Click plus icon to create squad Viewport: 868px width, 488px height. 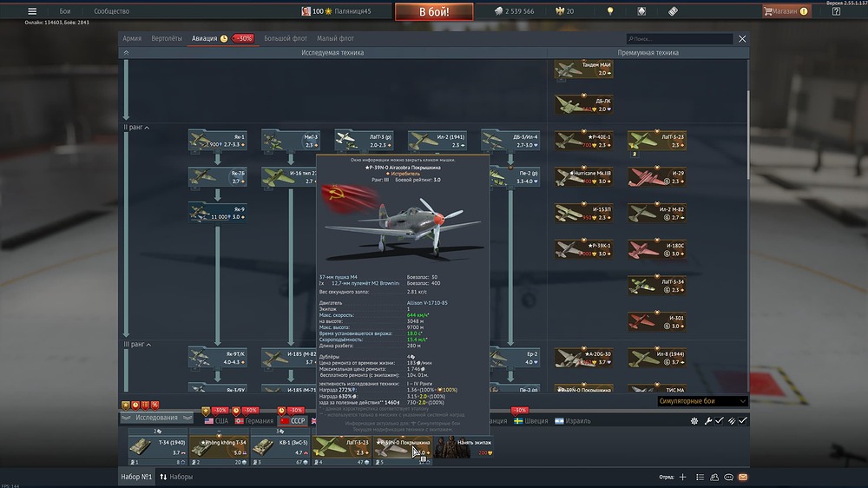[682, 477]
